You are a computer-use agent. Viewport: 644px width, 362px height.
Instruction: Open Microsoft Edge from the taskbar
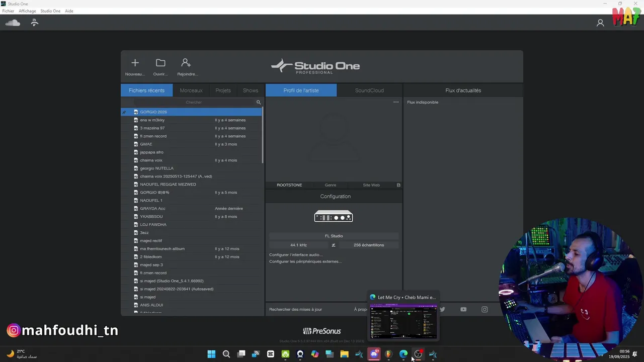[x=404, y=354]
